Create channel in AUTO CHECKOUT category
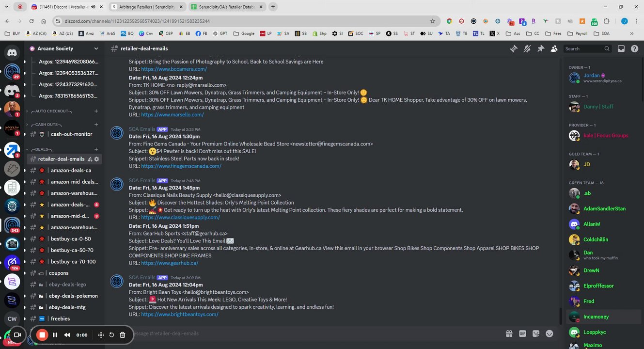644x349 pixels. (96, 111)
